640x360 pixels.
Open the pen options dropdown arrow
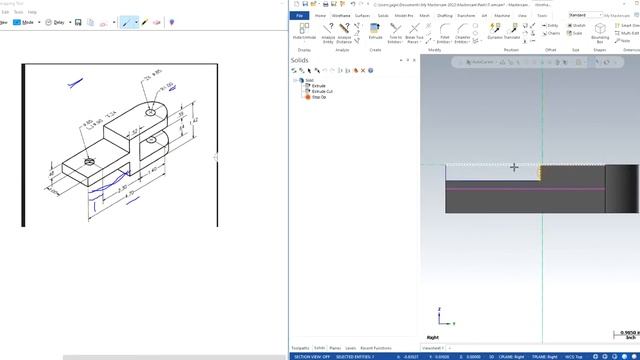click(136, 22)
